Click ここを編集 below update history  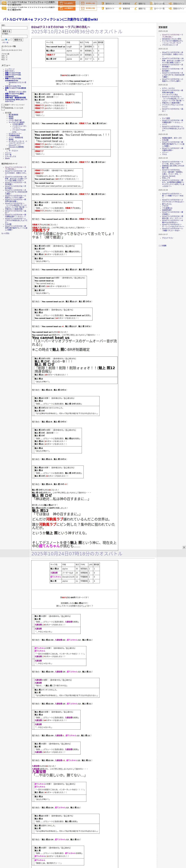click(x=162, y=246)
